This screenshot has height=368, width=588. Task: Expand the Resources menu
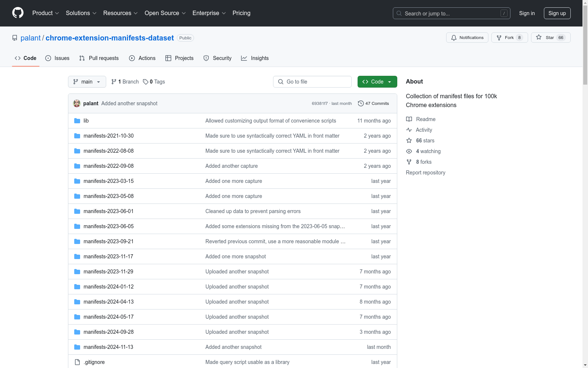121,13
